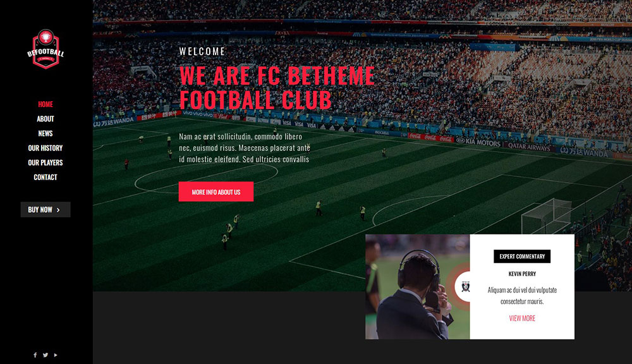Image resolution: width=632 pixels, height=364 pixels.
Task: Click the arrow chevron in Buy Now
Action: (58, 210)
